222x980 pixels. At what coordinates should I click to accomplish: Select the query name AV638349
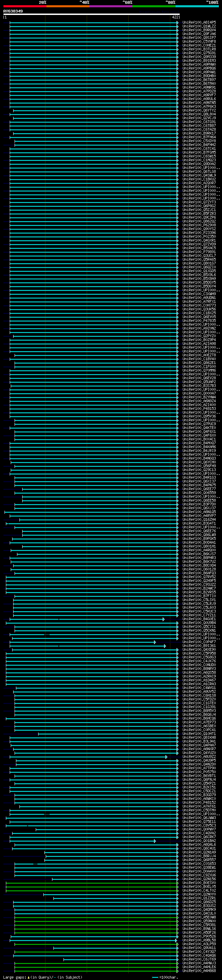pyautogui.click(x=13, y=11)
